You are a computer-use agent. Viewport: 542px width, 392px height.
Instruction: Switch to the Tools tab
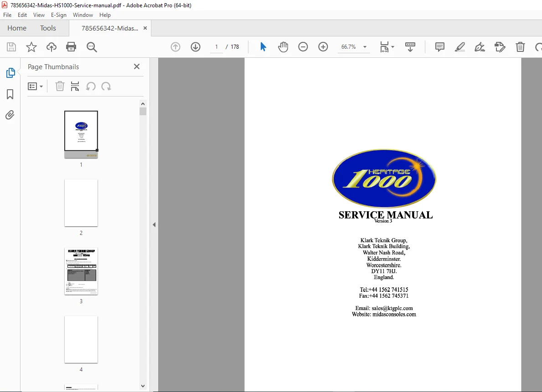[48, 28]
